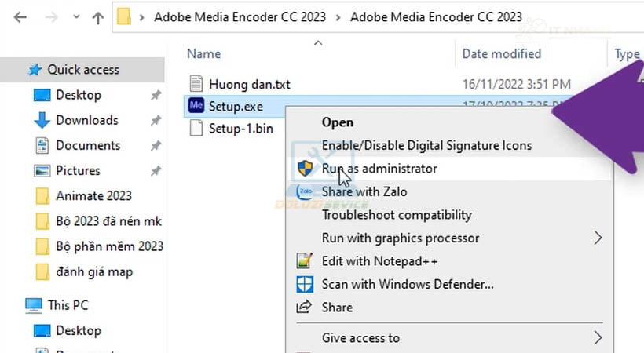The width and height of the screenshot is (644, 353).
Task: Click the Zalo icon in context menu
Action: [x=305, y=191]
